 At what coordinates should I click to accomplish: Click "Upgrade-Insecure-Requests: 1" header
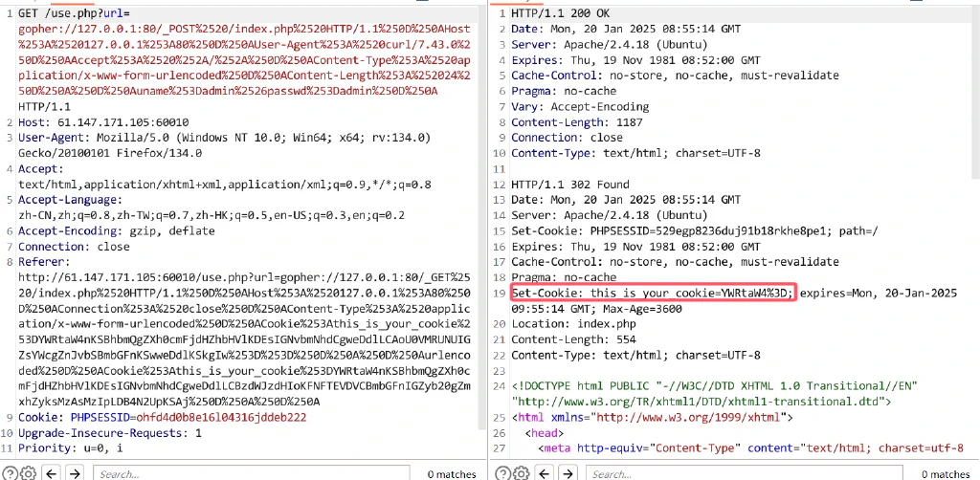[x=110, y=433]
